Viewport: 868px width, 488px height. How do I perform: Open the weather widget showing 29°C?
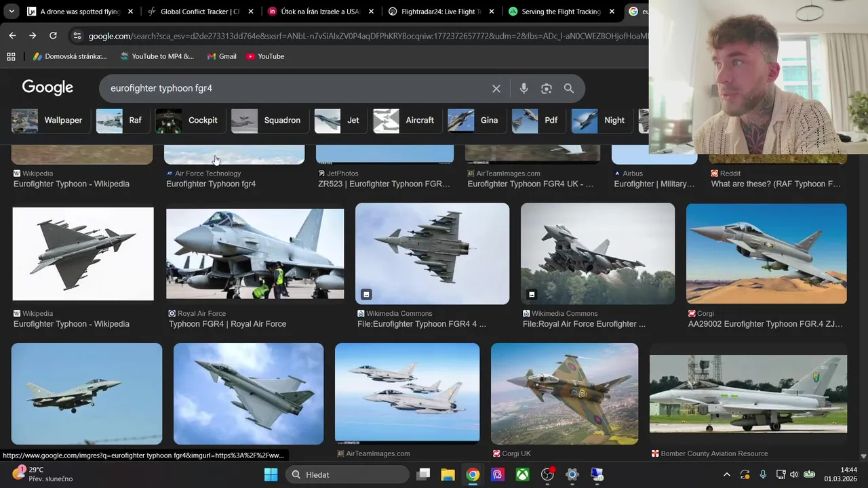click(x=42, y=474)
